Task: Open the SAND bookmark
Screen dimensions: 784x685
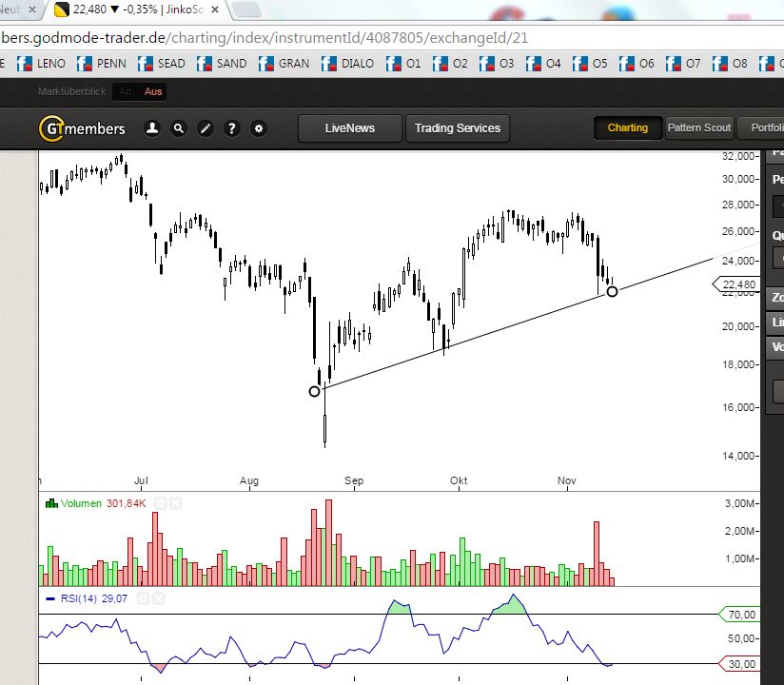Action: click(222, 64)
